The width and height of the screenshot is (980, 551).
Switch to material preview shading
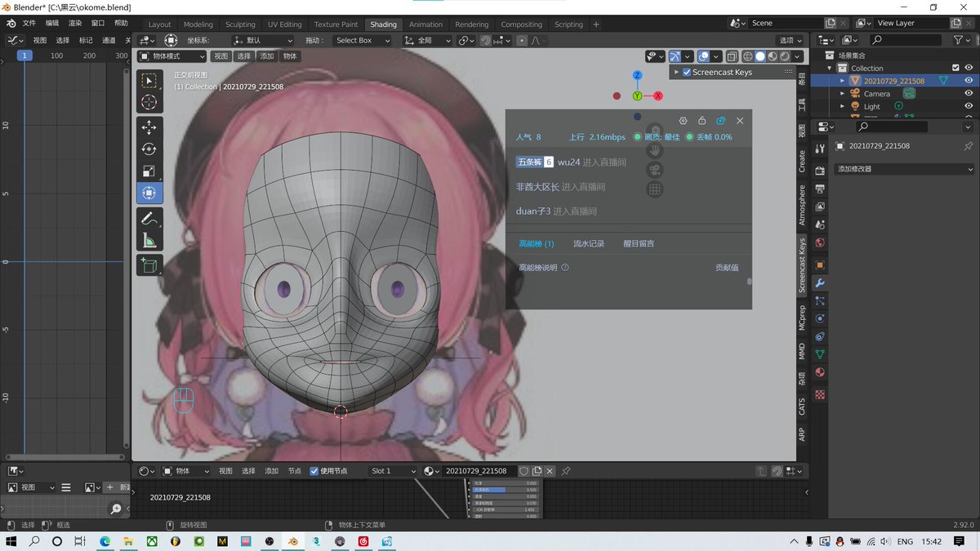pos(773,56)
